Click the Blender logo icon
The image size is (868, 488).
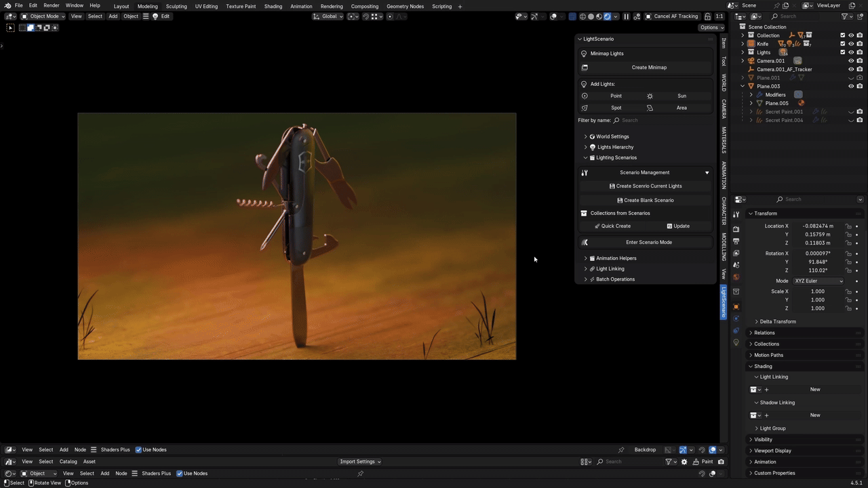point(7,5)
